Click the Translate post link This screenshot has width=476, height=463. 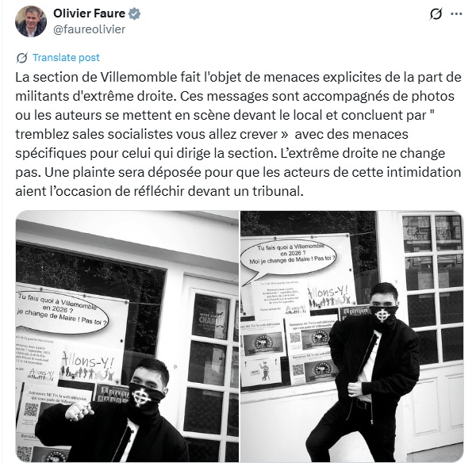(x=66, y=57)
